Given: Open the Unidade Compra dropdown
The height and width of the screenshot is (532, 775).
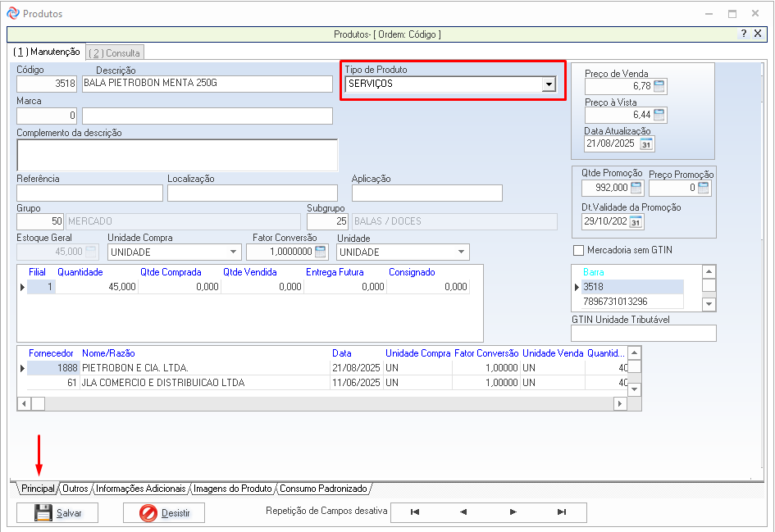Looking at the screenshot, I should pyautogui.click(x=234, y=252).
